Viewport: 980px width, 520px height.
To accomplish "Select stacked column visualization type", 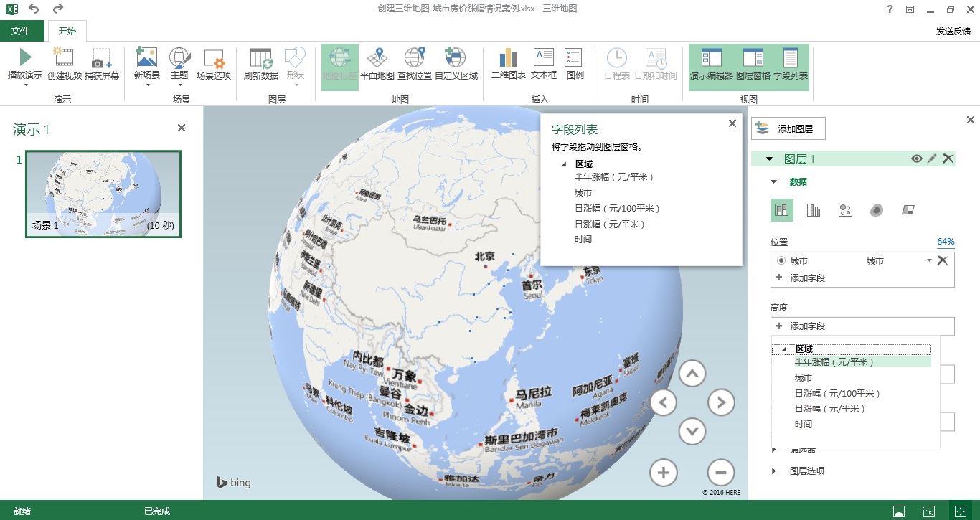I will coord(782,210).
